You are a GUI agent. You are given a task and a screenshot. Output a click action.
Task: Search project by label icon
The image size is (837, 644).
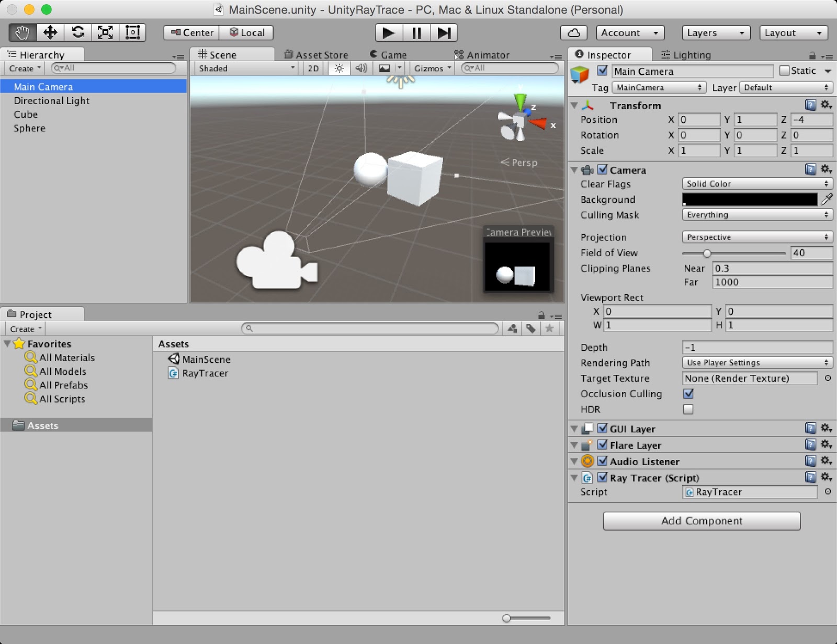pos(531,328)
